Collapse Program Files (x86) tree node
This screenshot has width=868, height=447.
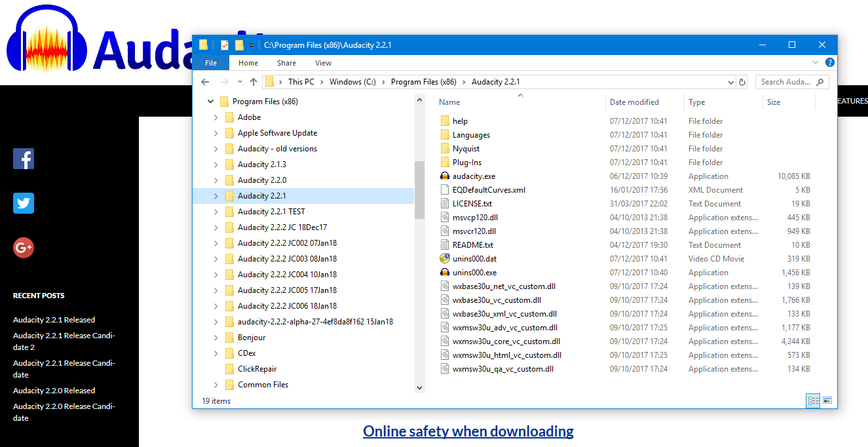coord(210,102)
